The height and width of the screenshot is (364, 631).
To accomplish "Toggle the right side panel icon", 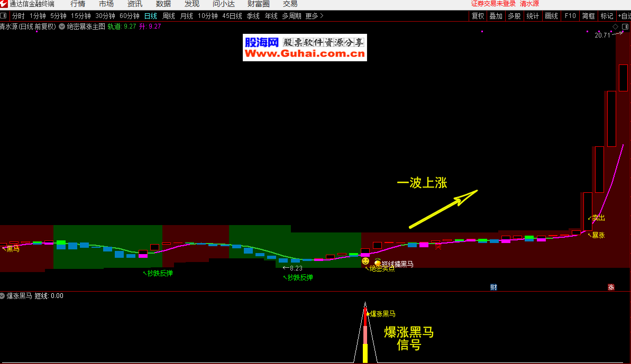I will pyautogui.click(x=625, y=26).
